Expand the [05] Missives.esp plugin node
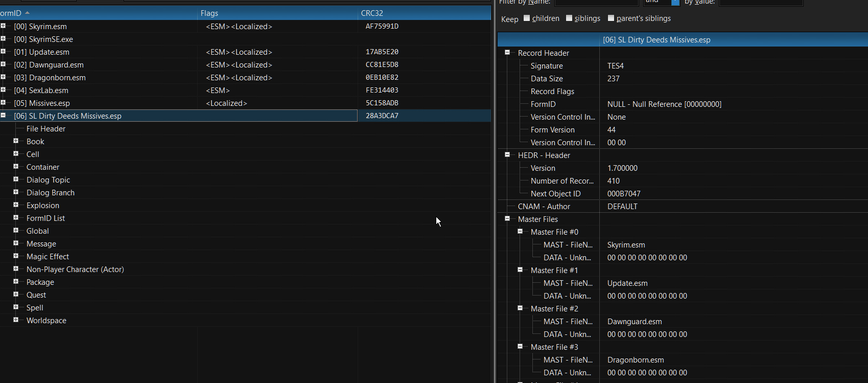868x383 pixels. point(3,103)
